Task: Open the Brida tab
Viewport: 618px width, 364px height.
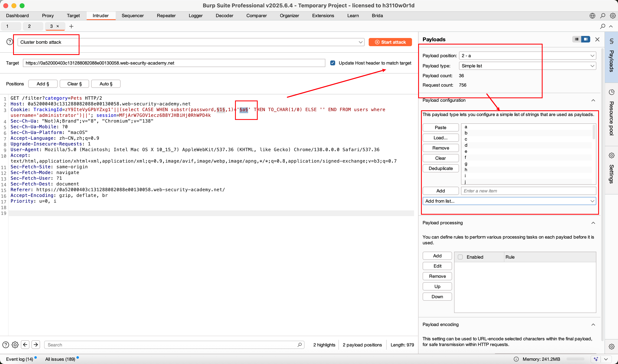Action: tap(377, 16)
